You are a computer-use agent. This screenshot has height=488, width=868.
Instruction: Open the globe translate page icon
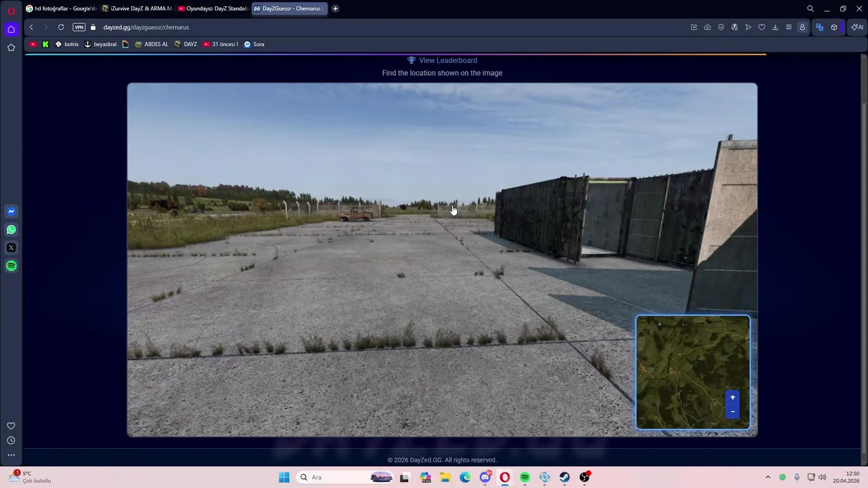tap(734, 27)
